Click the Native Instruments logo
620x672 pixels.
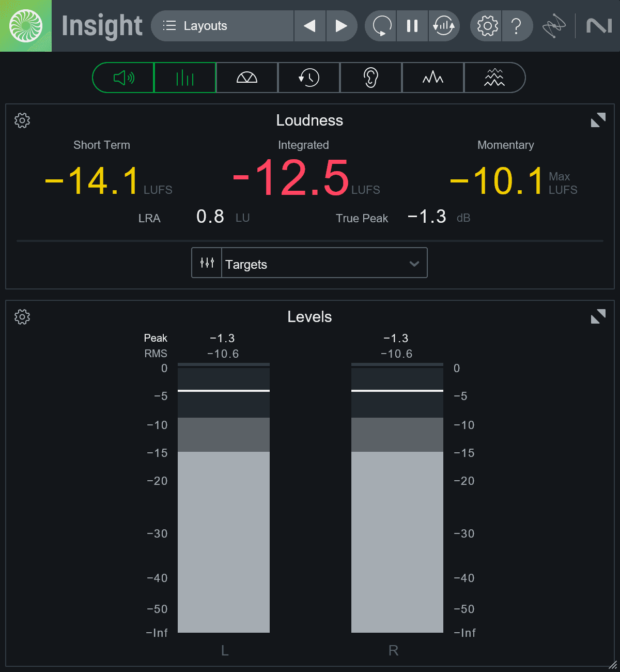(599, 26)
